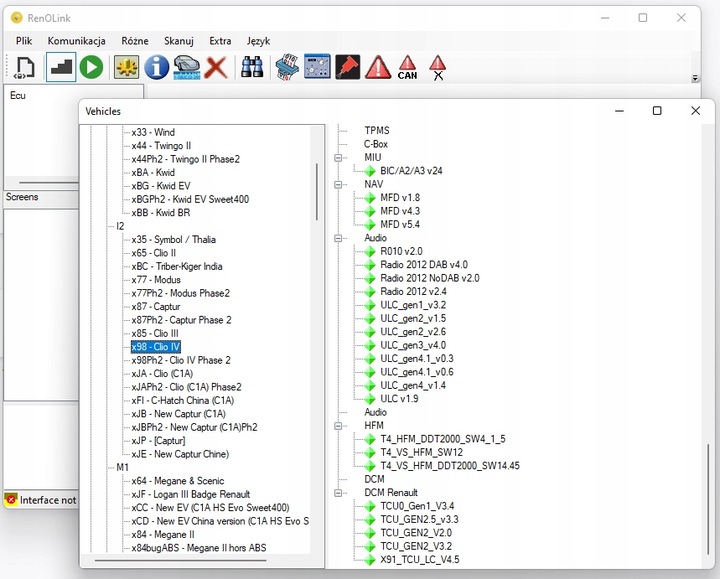Screen dimensions: 720x579
Task: Select Radio 2012 DAB v4.0 entry
Action: tap(423, 265)
